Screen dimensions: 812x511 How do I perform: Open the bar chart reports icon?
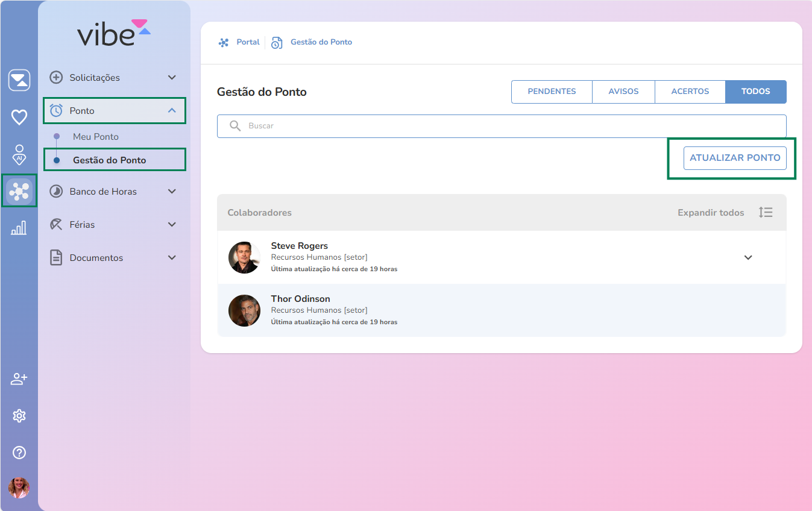19,228
